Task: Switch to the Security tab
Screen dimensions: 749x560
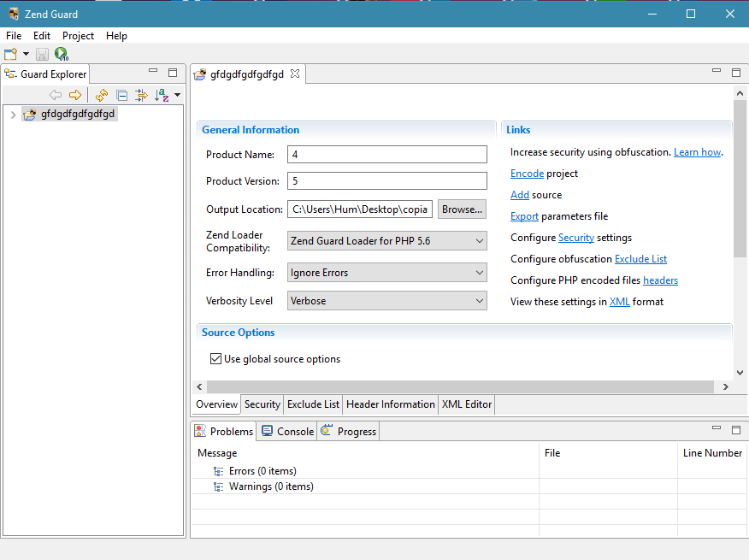Action: pos(262,404)
